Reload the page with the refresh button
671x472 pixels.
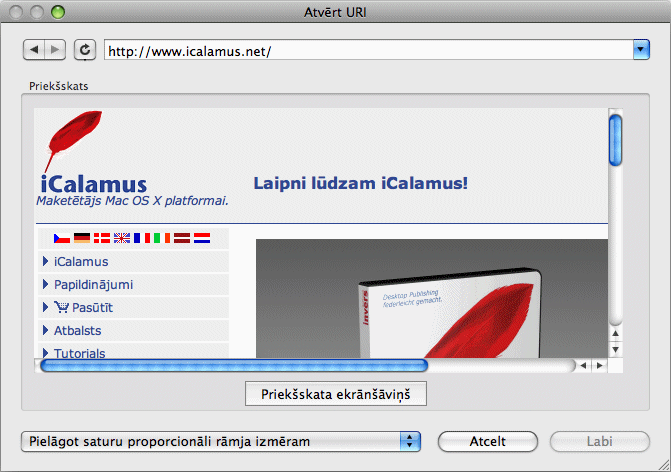point(85,50)
